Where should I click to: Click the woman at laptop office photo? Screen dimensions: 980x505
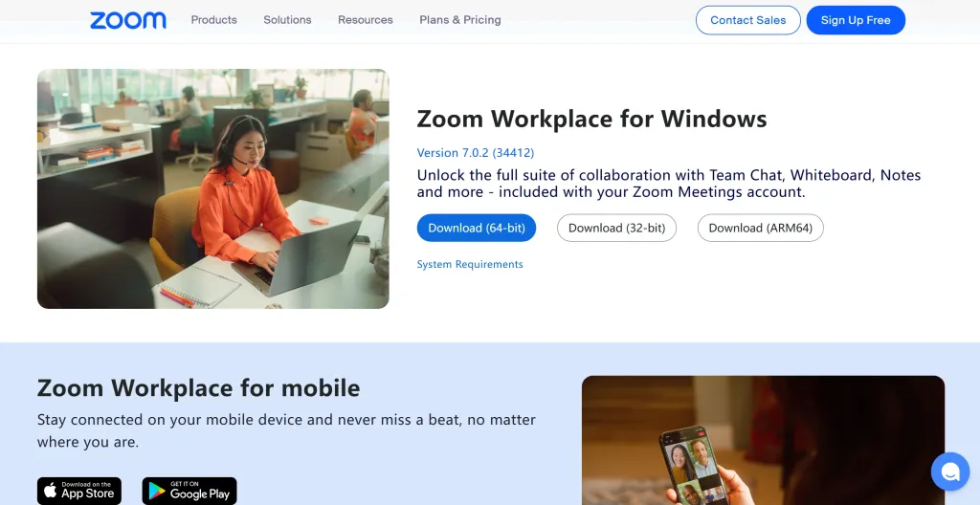213,188
